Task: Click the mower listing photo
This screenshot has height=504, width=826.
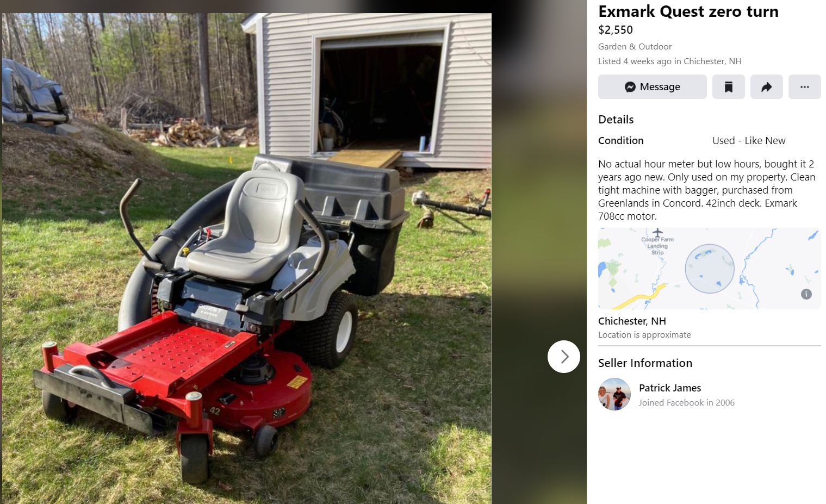Action: tap(247, 258)
